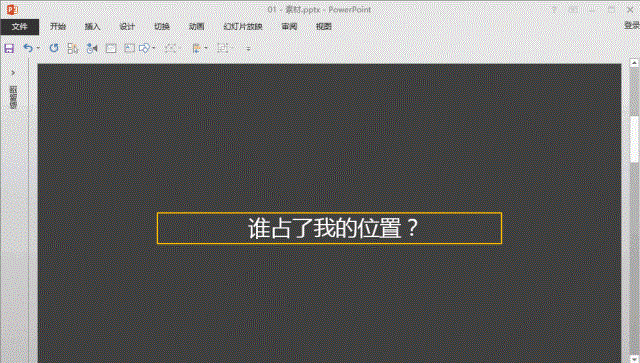Image resolution: width=640 pixels, height=363 pixels.
Task: Click the vertical scrollbar thumb
Action: 634,139
